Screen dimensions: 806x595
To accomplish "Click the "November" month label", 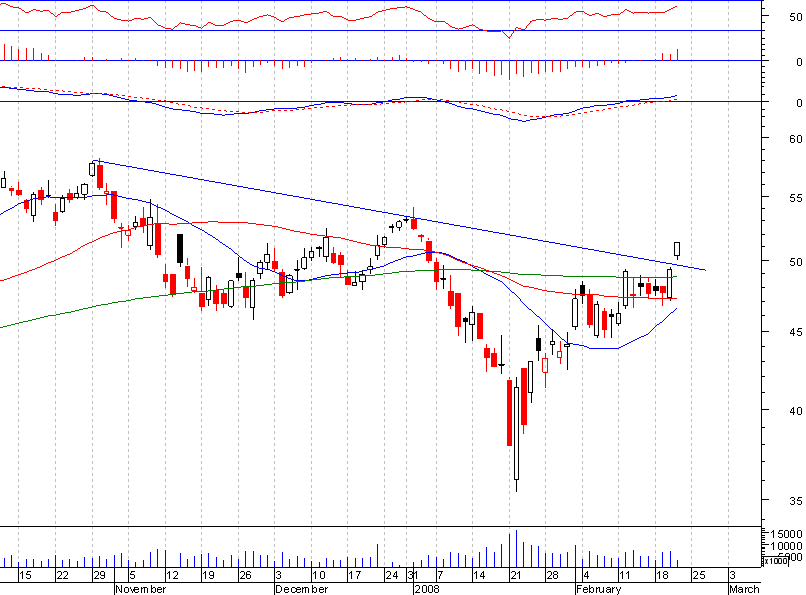I will [141, 589].
